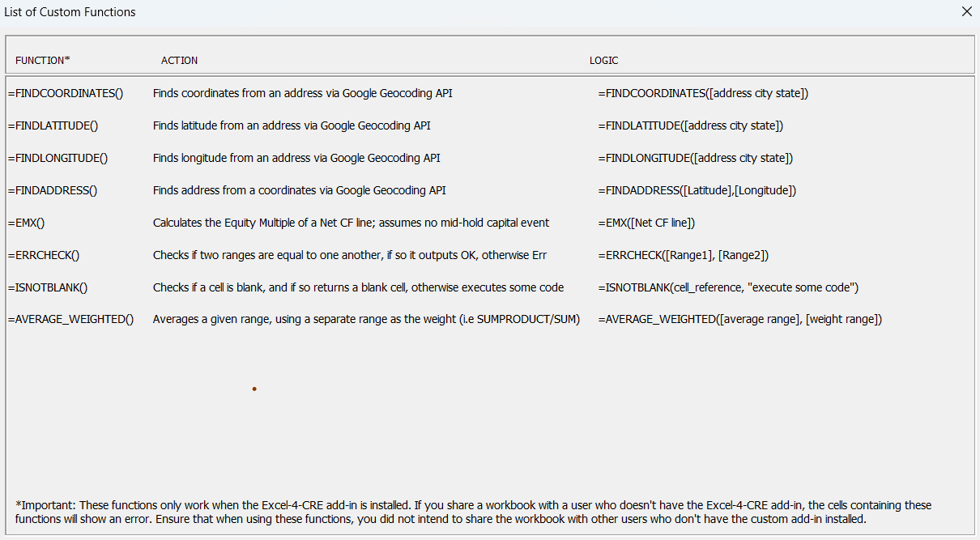Click the EMX([Net CF line]) logic text
980x540 pixels.
(x=646, y=223)
